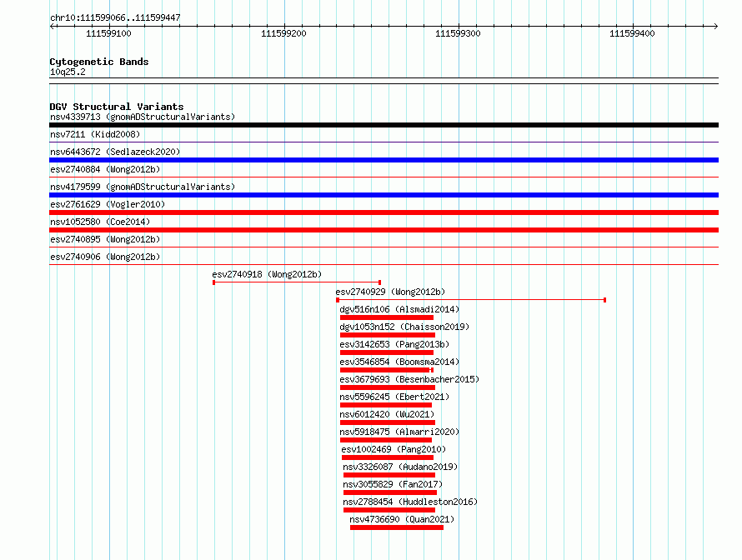
Task: Click the nsv5596245 (Ebert2021) label
Action: coord(394,397)
